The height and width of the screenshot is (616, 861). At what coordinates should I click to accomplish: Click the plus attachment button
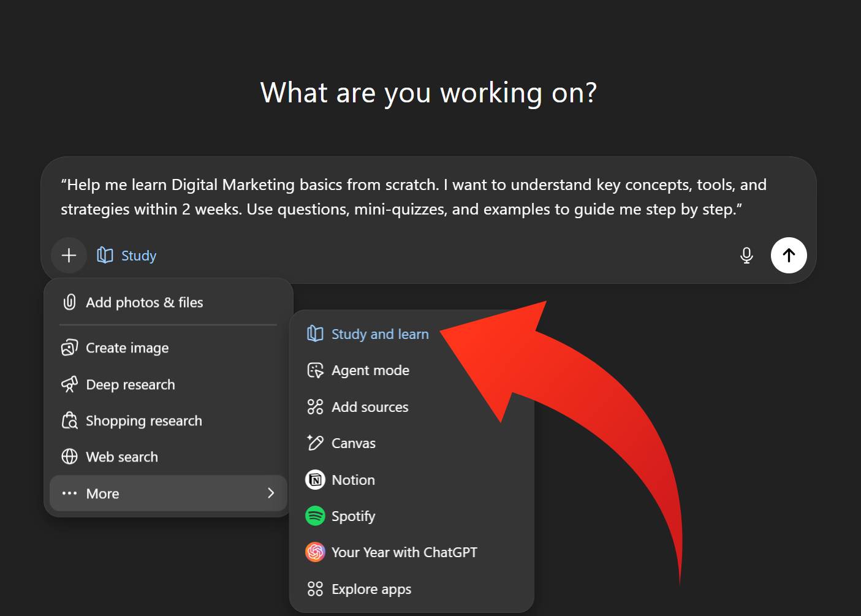pos(69,255)
